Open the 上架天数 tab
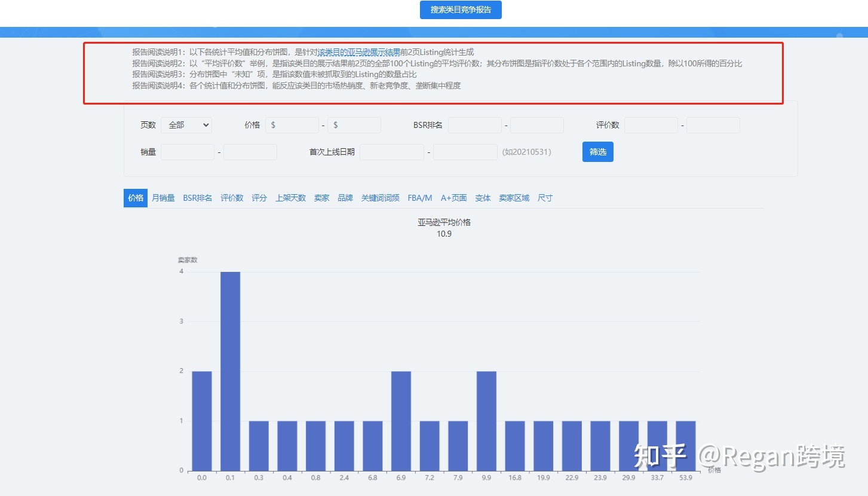Viewport: 868px width, 496px height. (x=290, y=198)
